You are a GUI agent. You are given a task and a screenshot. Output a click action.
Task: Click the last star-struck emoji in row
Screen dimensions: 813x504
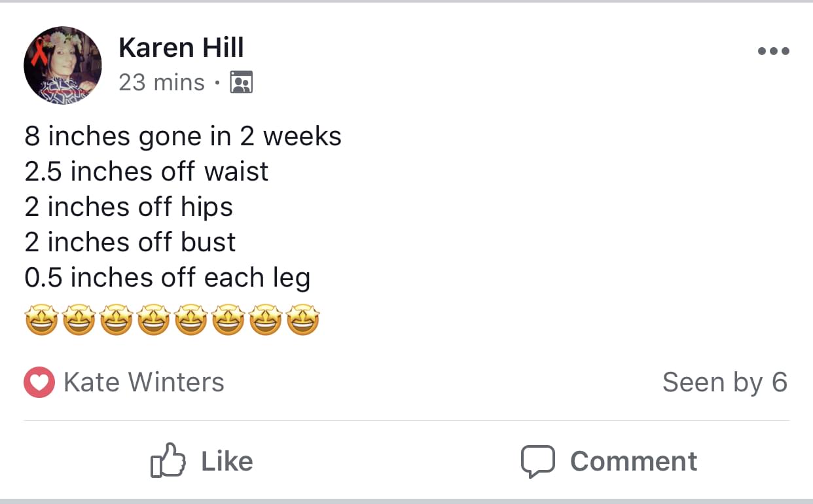point(303,319)
